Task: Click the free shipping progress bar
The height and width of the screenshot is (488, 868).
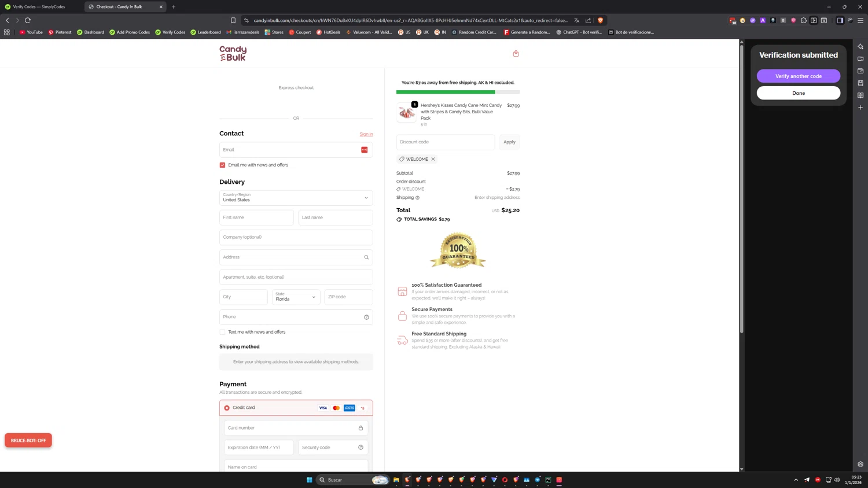Action: coord(458,92)
